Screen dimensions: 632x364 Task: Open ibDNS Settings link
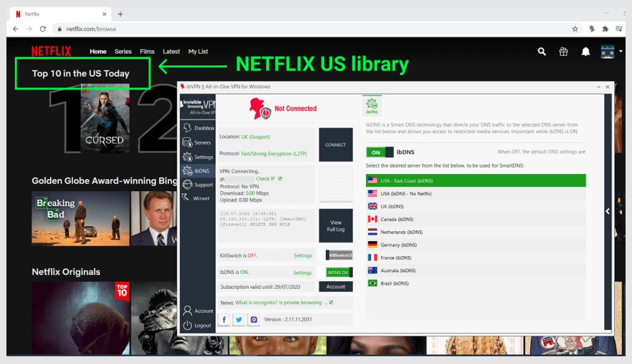(x=302, y=273)
